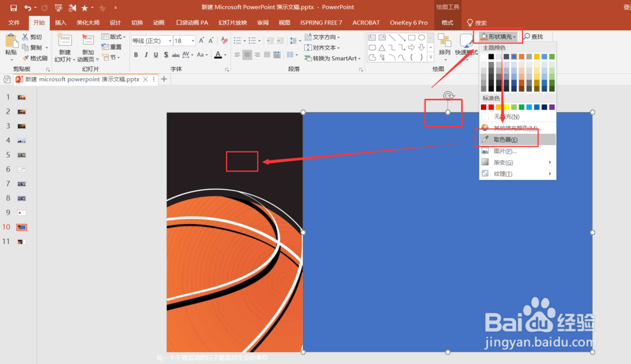Screen dimensions: 631x364
Task: Open the Design (设计) ribbon tab
Action: click(115, 23)
